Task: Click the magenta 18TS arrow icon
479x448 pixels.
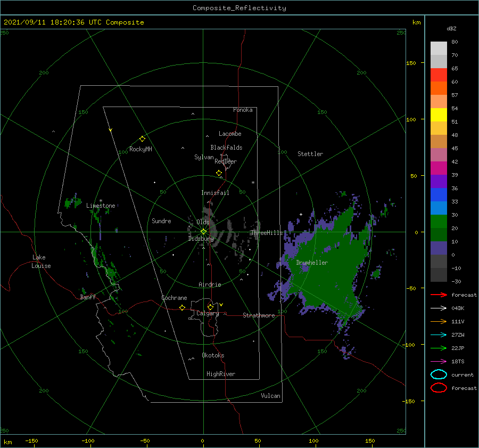Action: click(439, 362)
